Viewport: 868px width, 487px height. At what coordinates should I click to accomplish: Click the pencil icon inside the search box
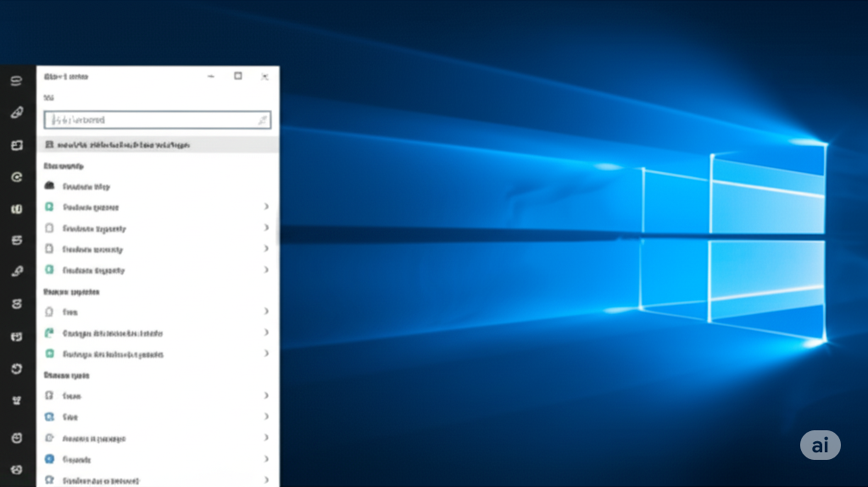click(263, 120)
